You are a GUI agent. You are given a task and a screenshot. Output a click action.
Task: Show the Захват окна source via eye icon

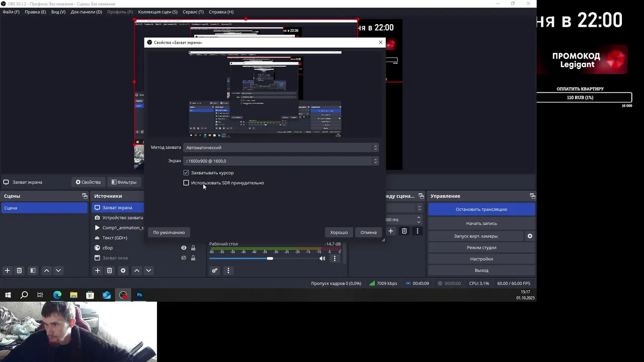coord(184,258)
